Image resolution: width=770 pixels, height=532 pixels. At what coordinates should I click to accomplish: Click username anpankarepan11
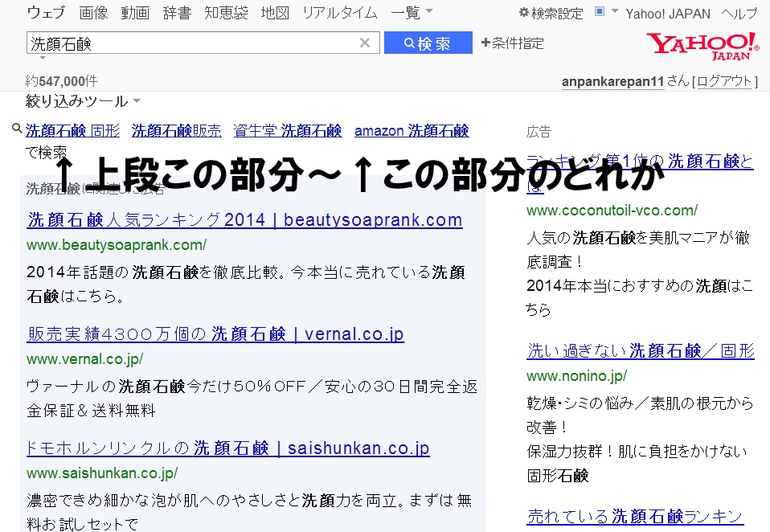612,81
